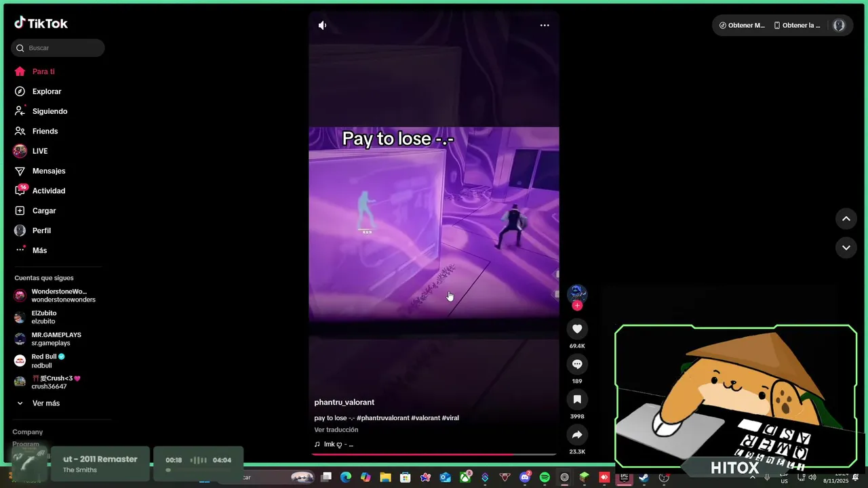868x488 pixels.
Task: Go to the LIVE section
Action: click(x=40, y=151)
